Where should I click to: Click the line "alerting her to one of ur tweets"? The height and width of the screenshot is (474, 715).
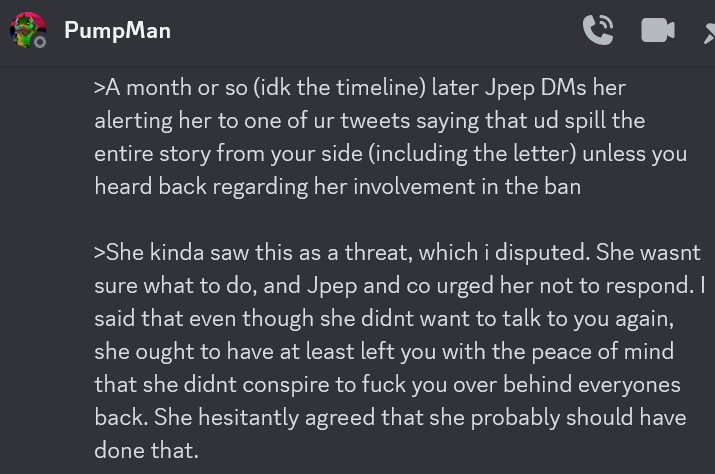369,120
